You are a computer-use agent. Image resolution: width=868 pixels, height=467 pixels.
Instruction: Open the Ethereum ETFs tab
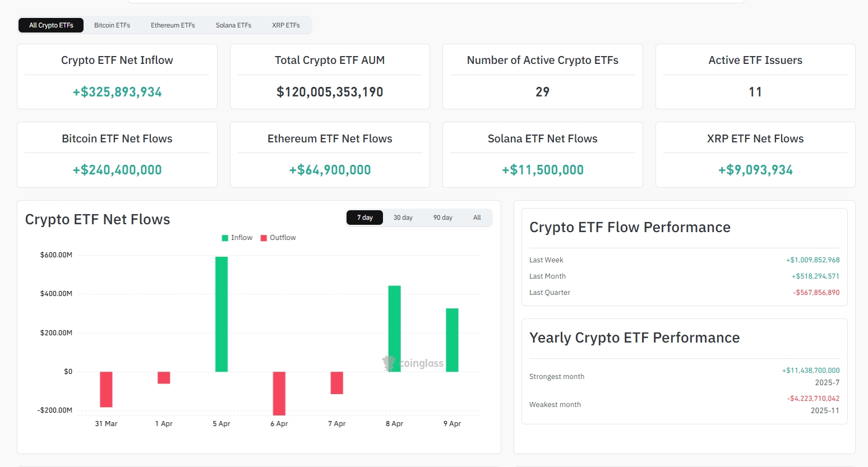pos(172,25)
